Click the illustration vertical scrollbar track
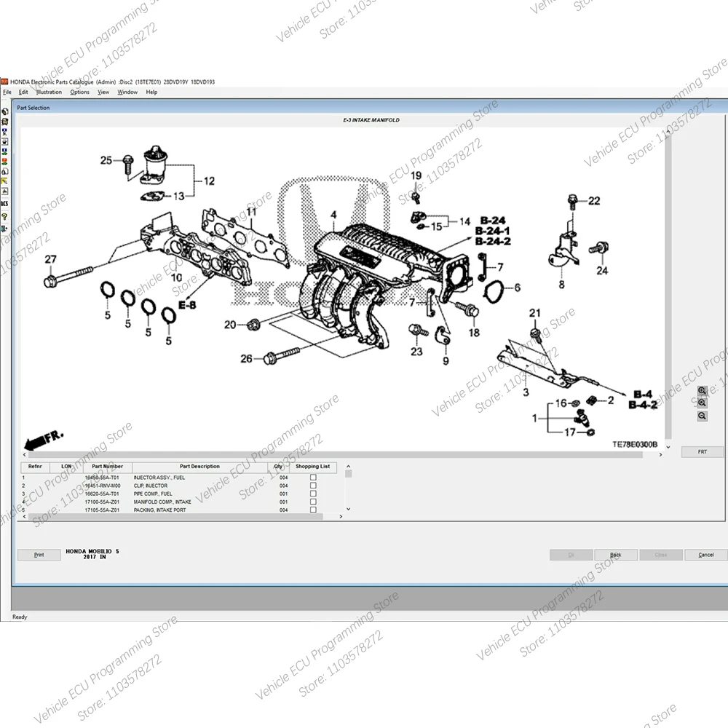 tap(668, 288)
